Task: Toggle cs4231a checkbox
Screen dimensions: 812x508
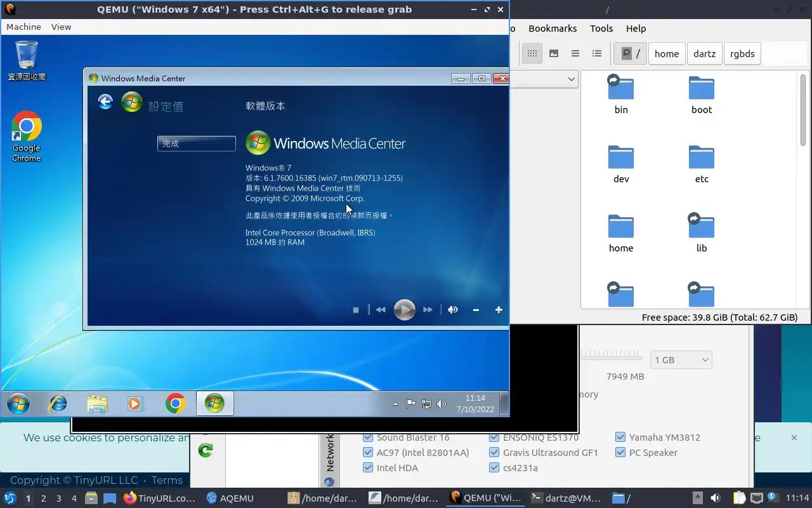Action: pyautogui.click(x=494, y=468)
